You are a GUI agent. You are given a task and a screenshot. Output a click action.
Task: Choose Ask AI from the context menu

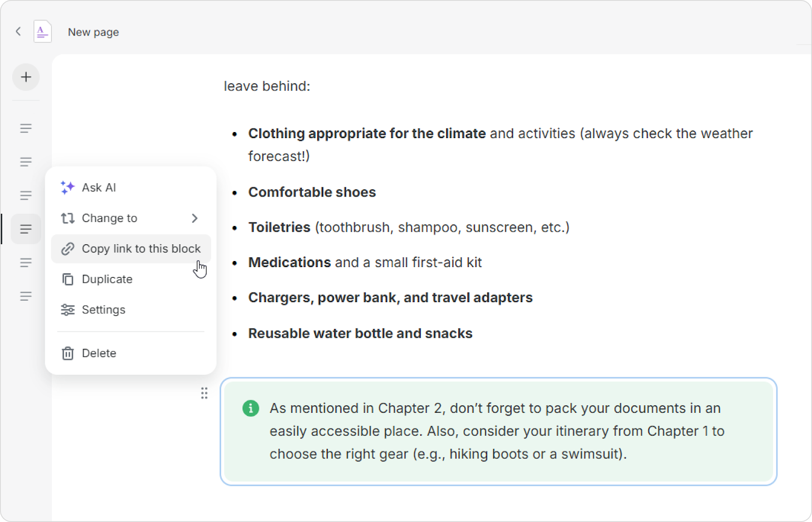[x=99, y=188]
